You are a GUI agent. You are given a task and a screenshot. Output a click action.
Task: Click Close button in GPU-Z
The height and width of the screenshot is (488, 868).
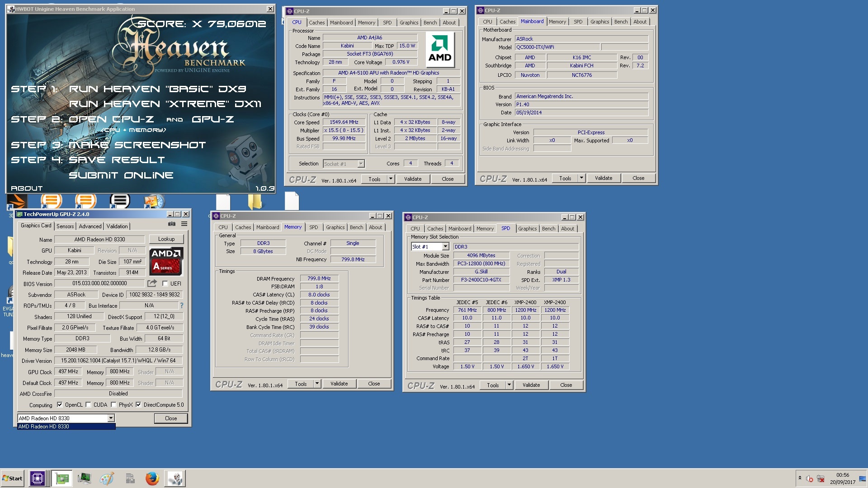click(x=171, y=418)
